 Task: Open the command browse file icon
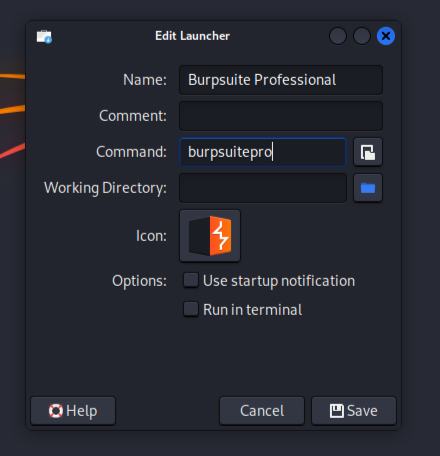368,152
